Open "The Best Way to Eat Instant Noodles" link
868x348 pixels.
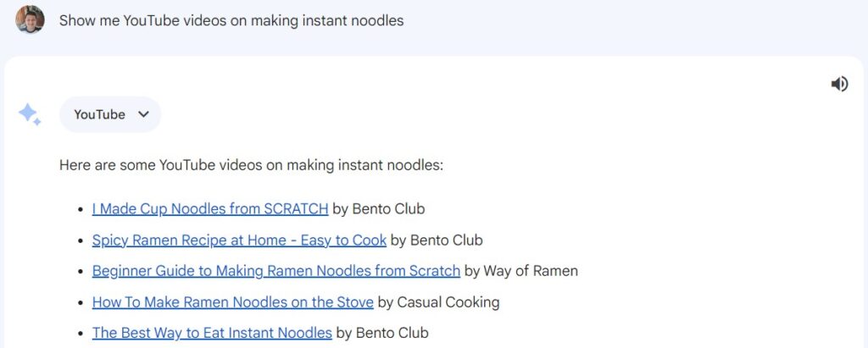(212, 333)
